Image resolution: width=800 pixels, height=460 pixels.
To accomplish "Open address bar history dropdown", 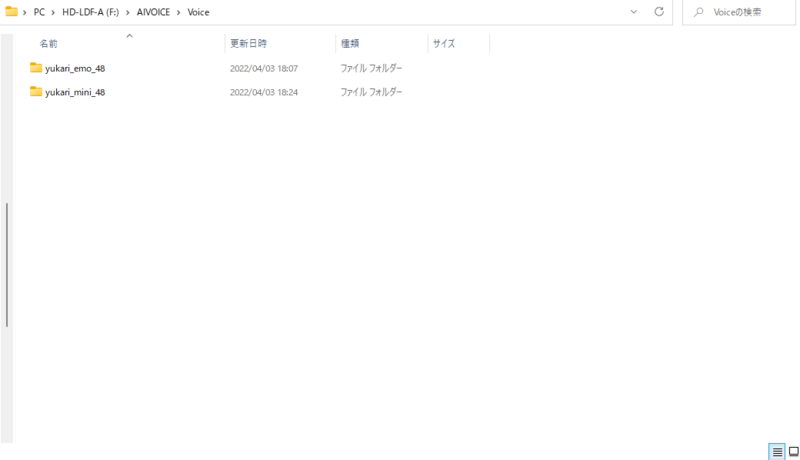I will [634, 12].
